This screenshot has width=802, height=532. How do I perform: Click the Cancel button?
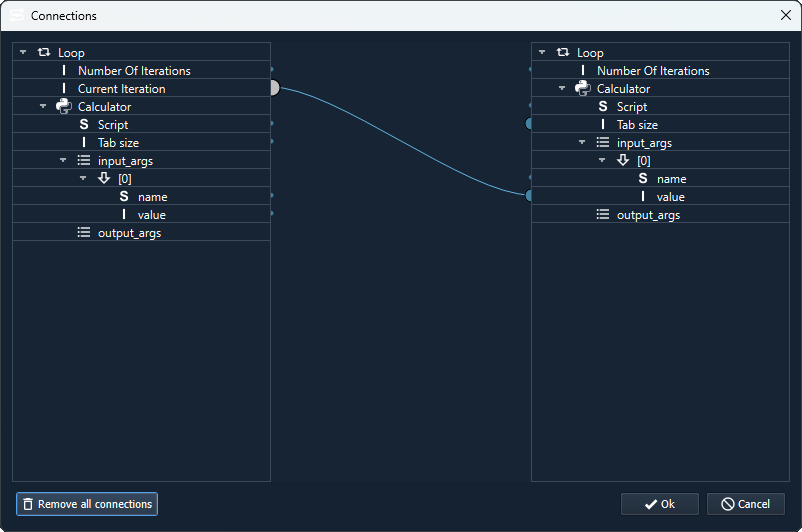point(746,504)
